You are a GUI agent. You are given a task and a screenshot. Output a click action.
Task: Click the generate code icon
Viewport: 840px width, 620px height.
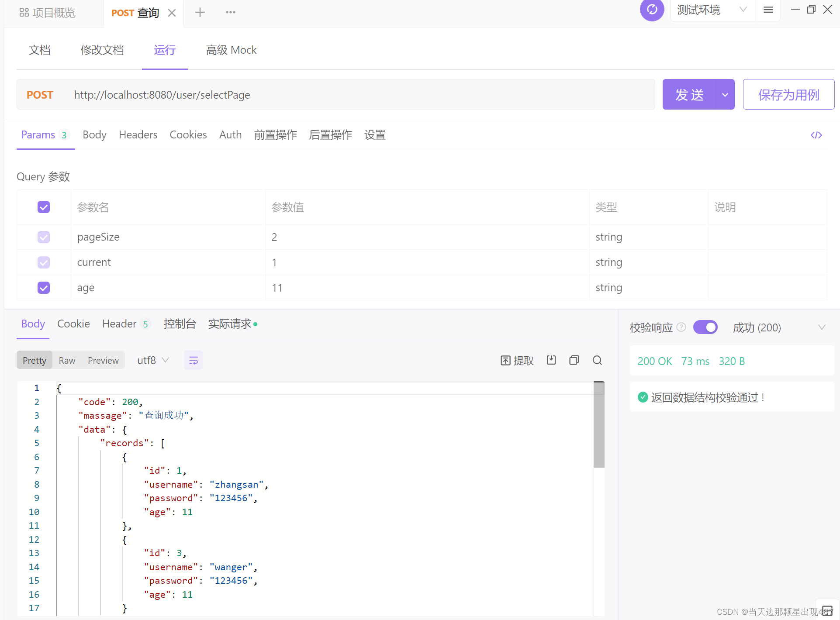click(x=816, y=135)
